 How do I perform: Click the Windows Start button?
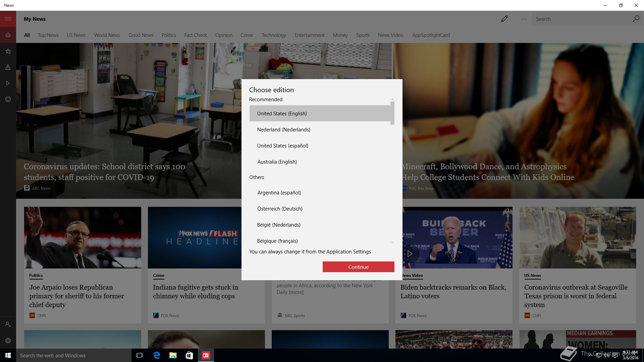(x=8, y=355)
